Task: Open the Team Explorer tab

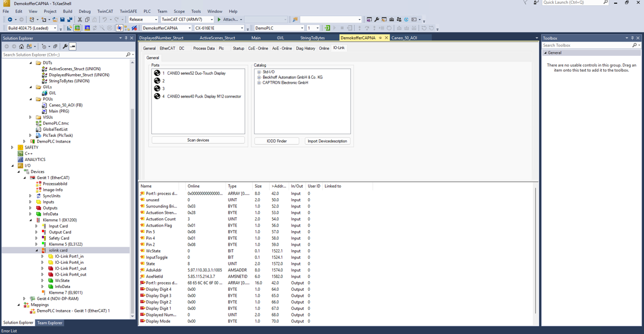Action: (50, 323)
